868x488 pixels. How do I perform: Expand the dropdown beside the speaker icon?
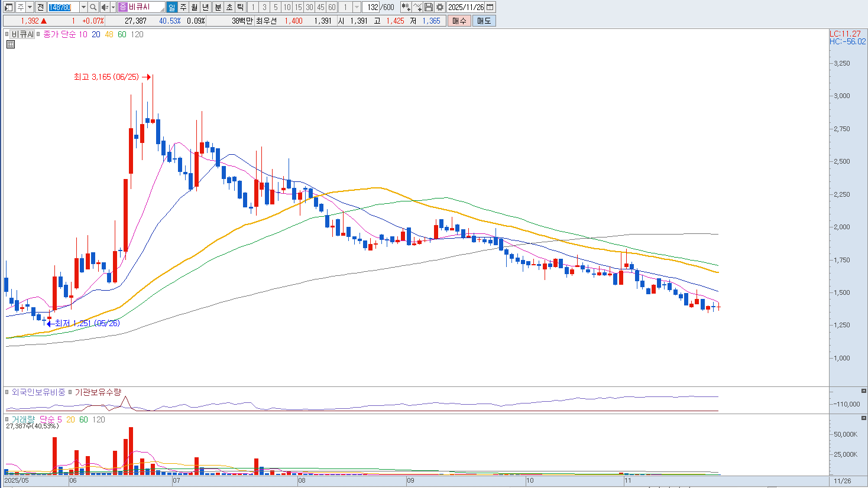click(112, 7)
